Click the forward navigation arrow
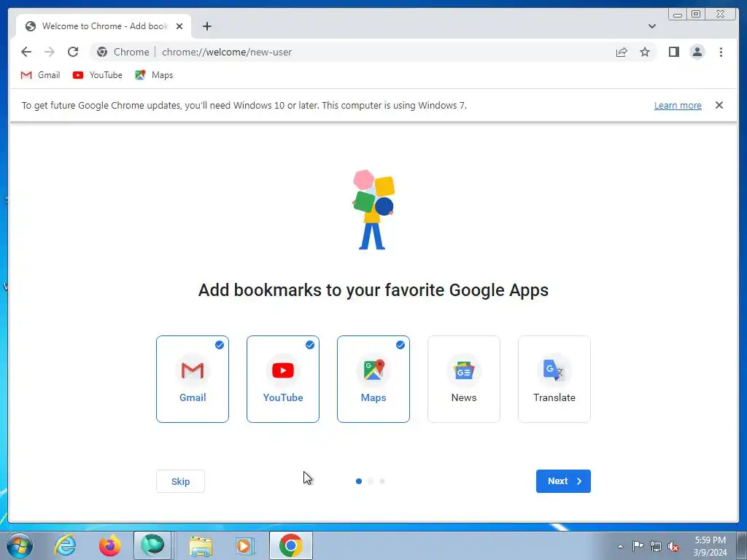Image resolution: width=747 pixels, height=560 pixels. pyautogui.click(x=50, y=52)
